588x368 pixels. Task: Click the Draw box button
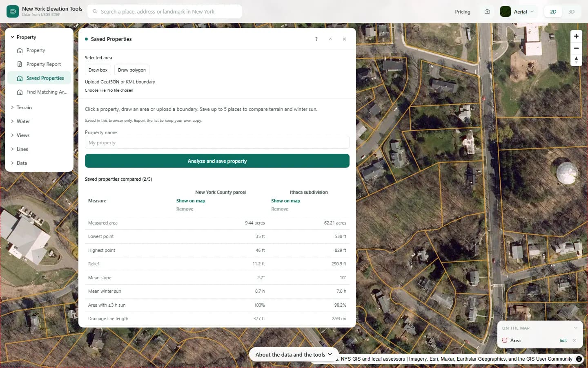tap(98, 70)
